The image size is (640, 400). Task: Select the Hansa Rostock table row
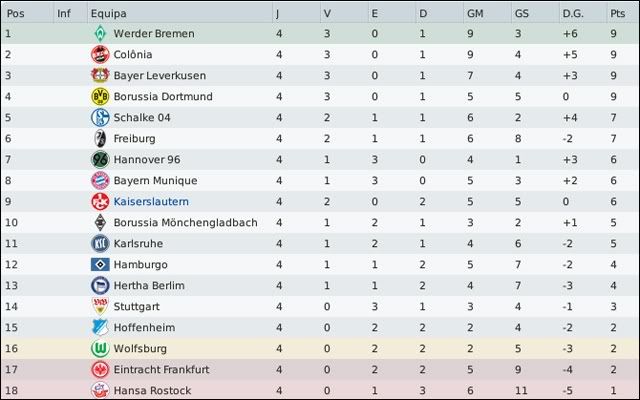click(x=320, y=391)
